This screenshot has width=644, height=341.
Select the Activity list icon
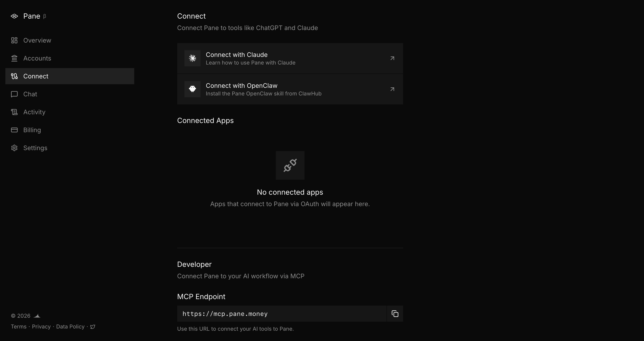[14, 112]
